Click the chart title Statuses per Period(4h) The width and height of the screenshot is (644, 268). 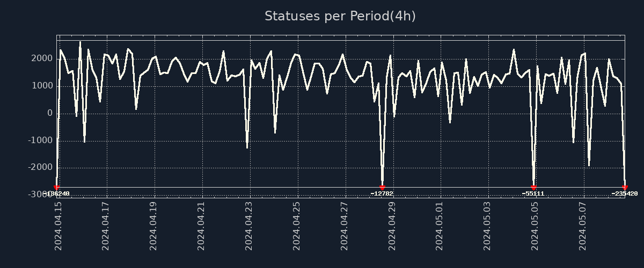340,16
